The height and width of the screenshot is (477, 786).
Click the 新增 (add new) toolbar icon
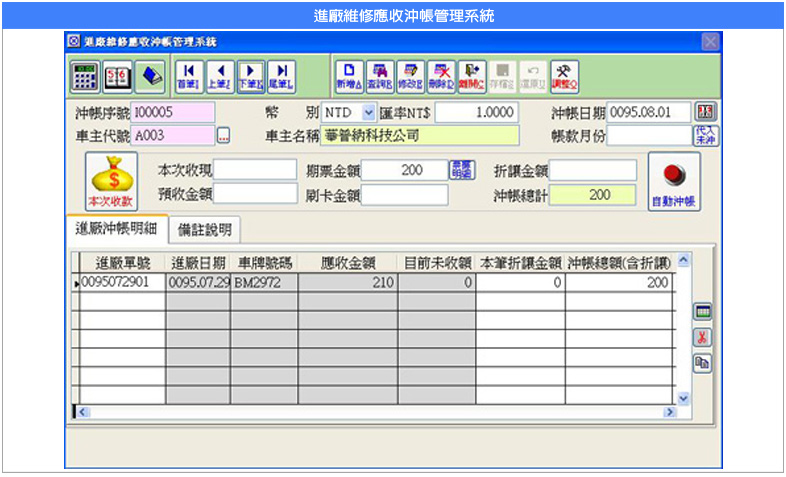[348, 75]
